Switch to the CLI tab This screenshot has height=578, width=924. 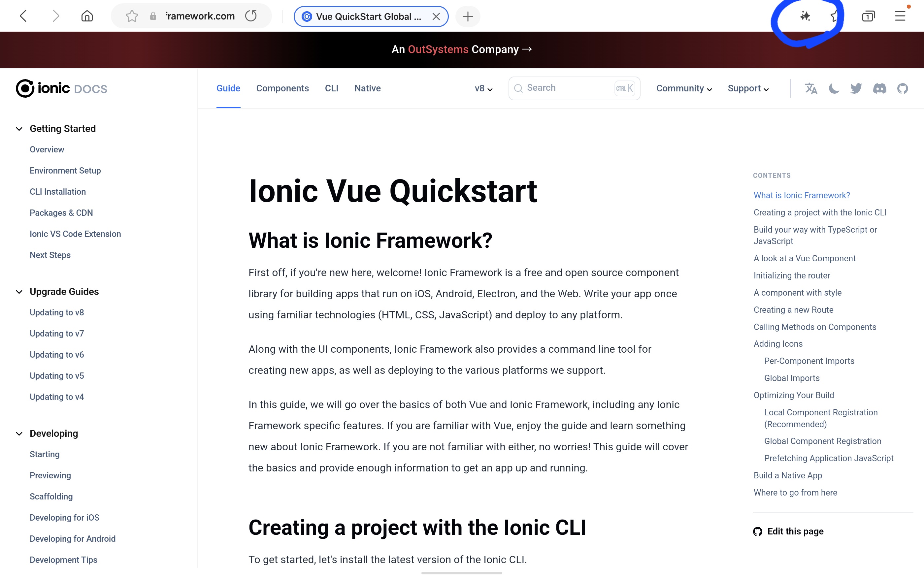(x=331, y=88)
